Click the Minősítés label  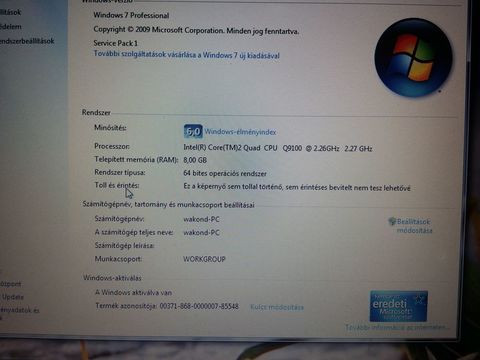(110, 127)
